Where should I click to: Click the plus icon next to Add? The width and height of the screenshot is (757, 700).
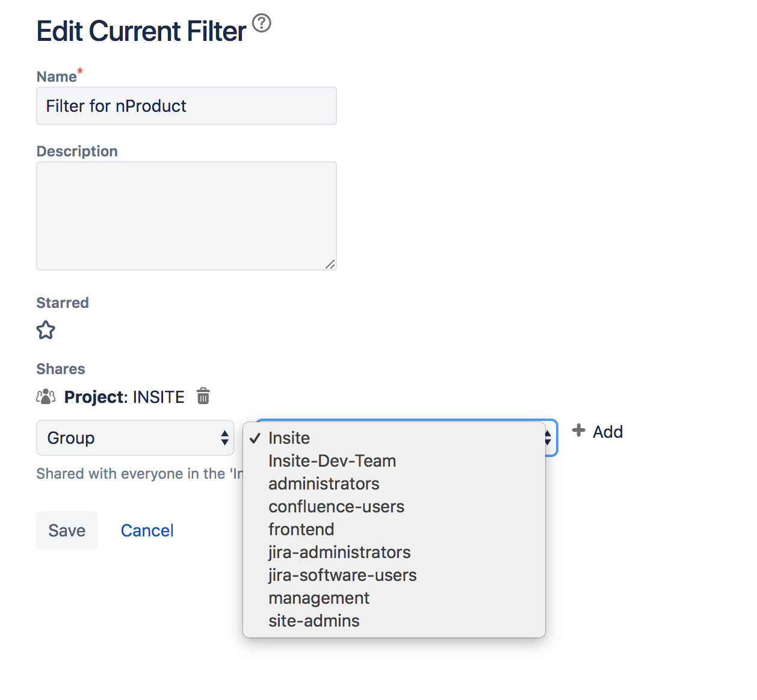(x=579, y=431)
